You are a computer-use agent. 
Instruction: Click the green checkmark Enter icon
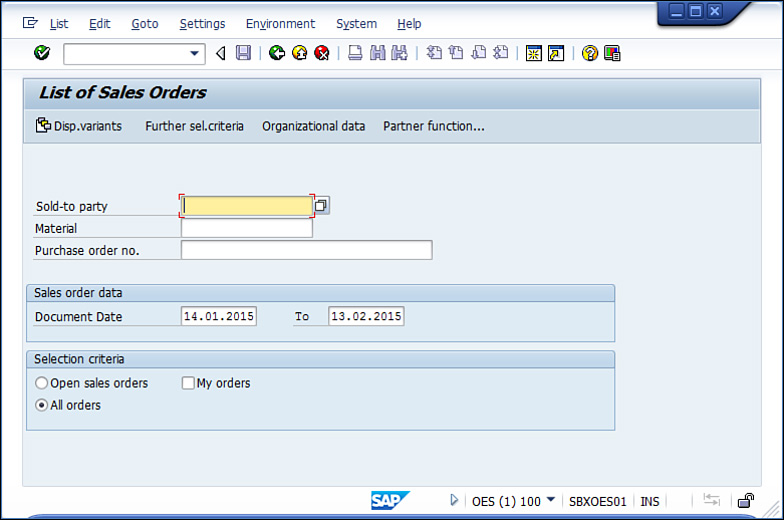coord(42,52)
